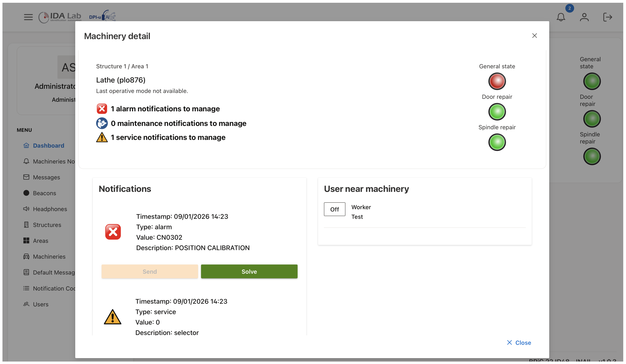Click the 'User near machinery' heading
The width and height of the screenshot is (626, 364).
366,189
